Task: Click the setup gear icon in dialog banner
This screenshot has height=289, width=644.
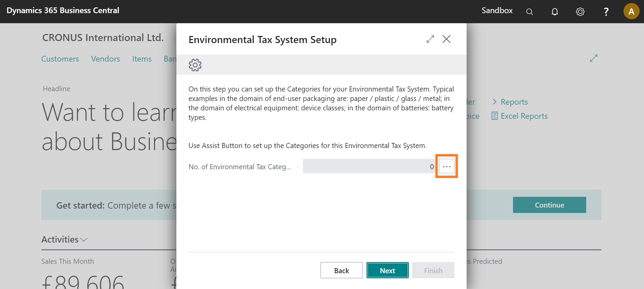Action: [195, 65]
